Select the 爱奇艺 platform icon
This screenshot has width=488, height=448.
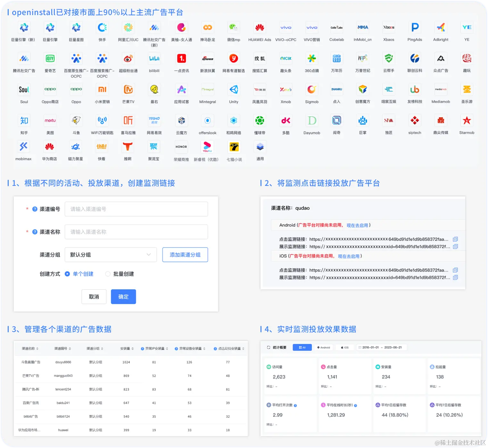pyautogui.click(x=50, y=59)
